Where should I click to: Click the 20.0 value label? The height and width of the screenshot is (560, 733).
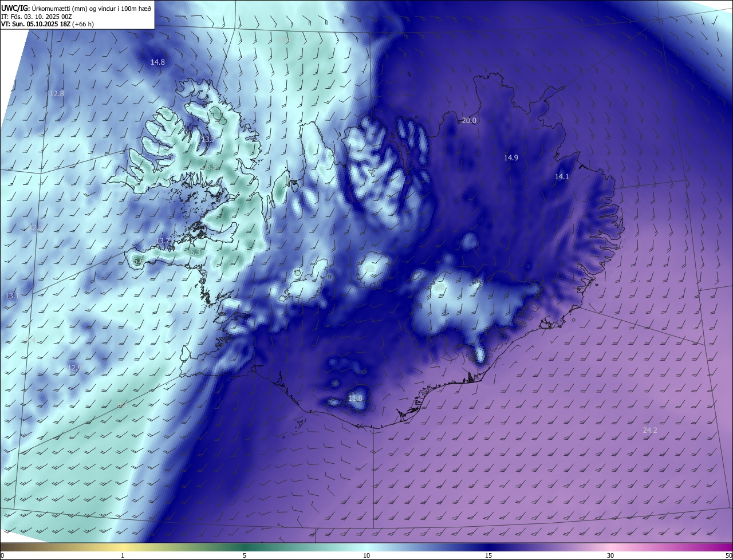pos(469,120)
